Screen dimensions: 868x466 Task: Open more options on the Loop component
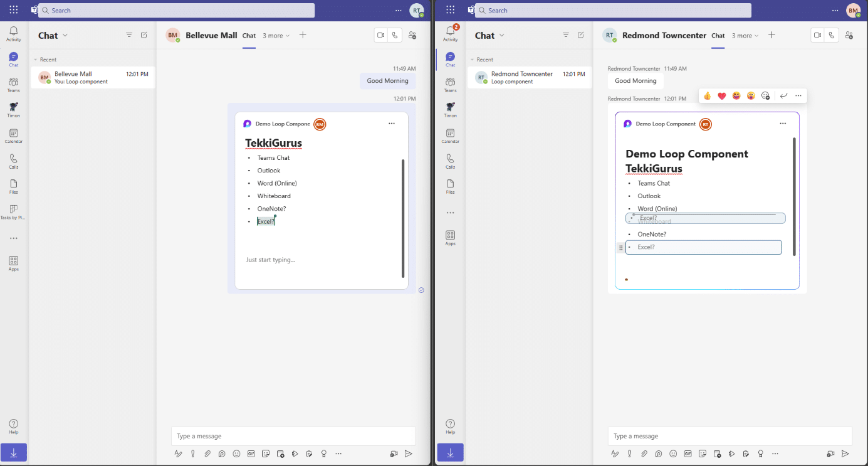783,124
